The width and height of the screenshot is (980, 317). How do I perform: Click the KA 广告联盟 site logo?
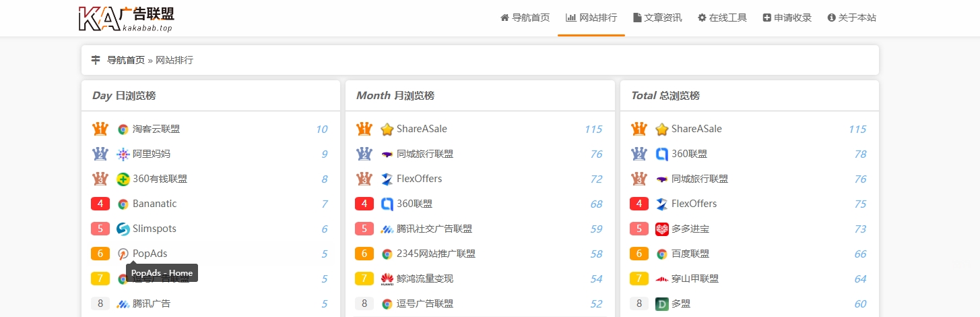coord(126,18)
